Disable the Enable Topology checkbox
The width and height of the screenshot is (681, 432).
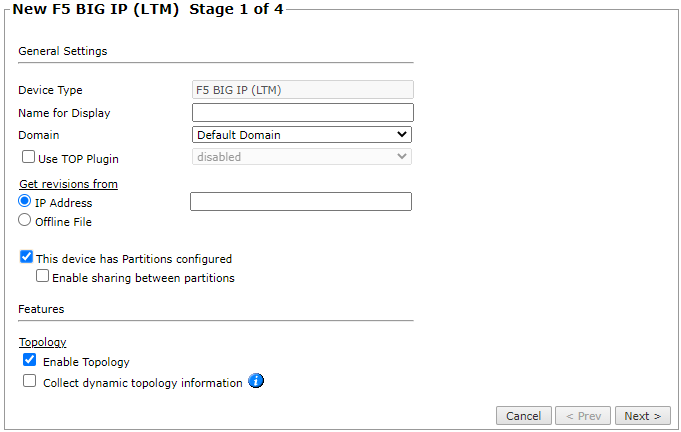click(30, 361)
